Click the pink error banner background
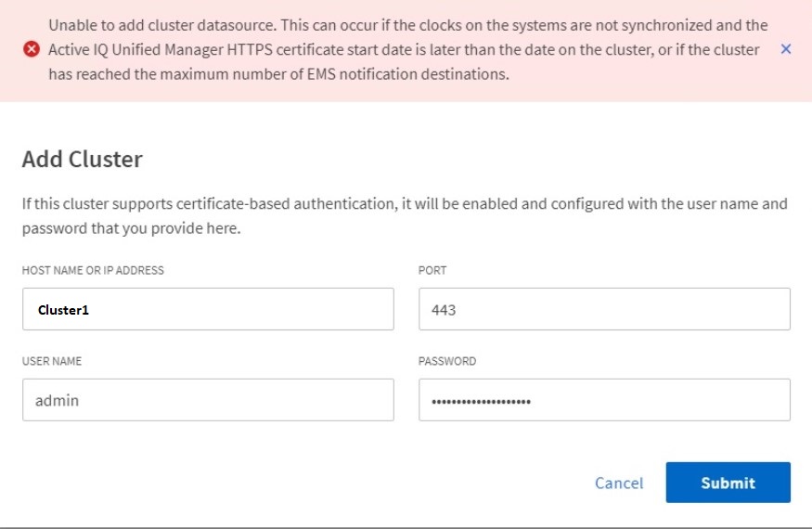The image size is (812, 529). [650, 88]
